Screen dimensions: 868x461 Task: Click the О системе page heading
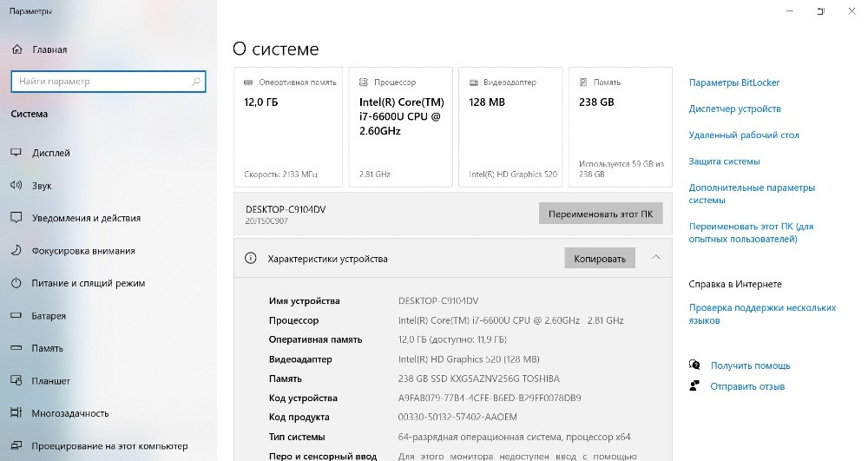click(x=276, y=49)
